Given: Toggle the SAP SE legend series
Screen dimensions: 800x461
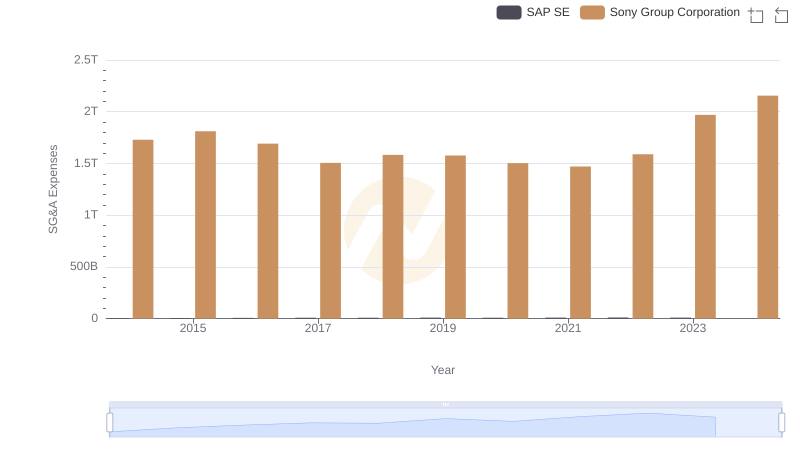Looking at the screenshot, I should (533, 12).
